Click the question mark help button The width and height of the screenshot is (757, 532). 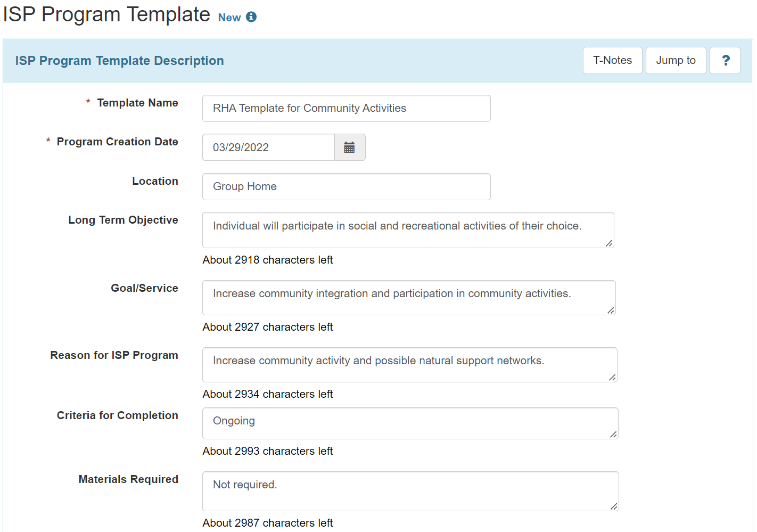pos(725,61)
